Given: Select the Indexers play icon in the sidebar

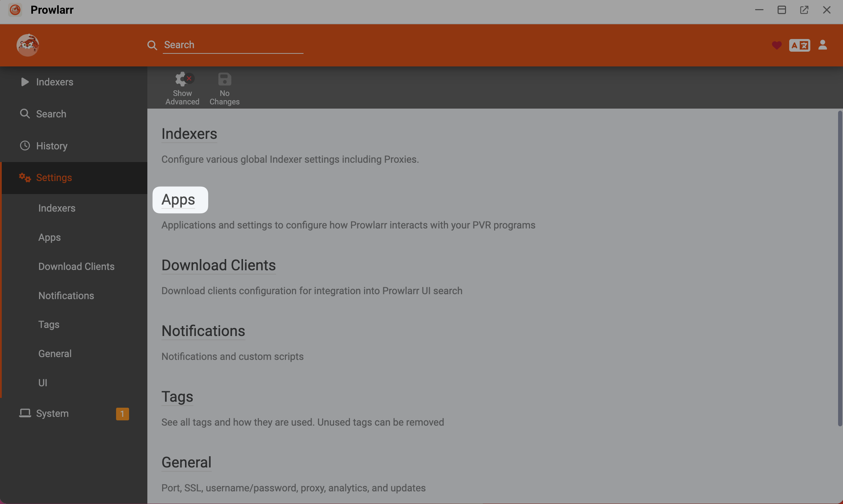Looking at the screenshot, I should coord(25,82).
